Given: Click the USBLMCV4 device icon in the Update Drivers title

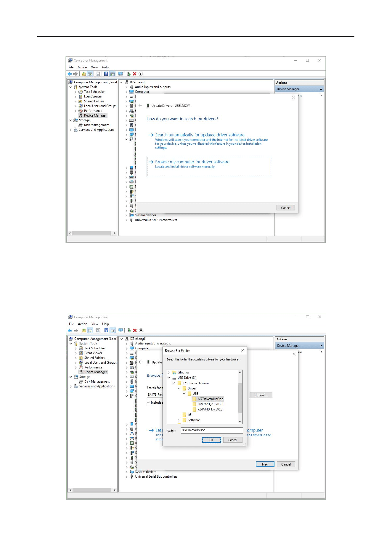Looking at the screenshot, I should 148,106.
